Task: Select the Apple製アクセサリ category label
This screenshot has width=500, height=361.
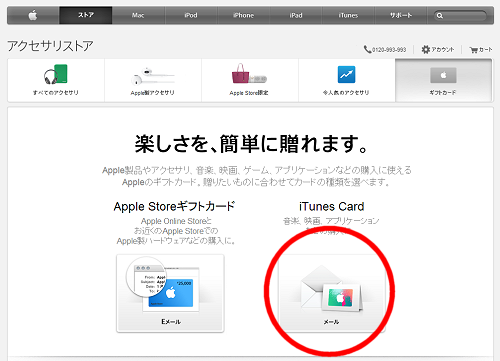Action: click(153, 93)
